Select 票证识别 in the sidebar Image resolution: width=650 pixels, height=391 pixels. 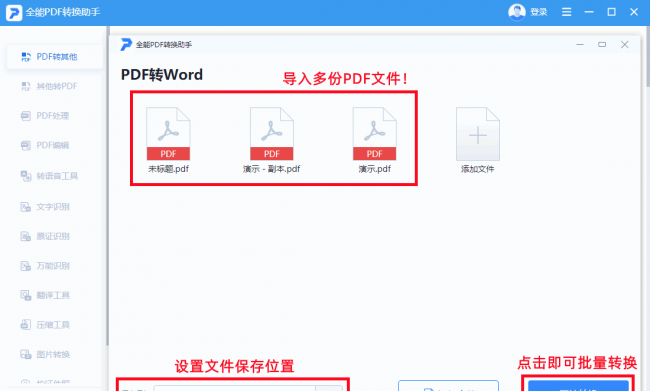tap(45, 236)
